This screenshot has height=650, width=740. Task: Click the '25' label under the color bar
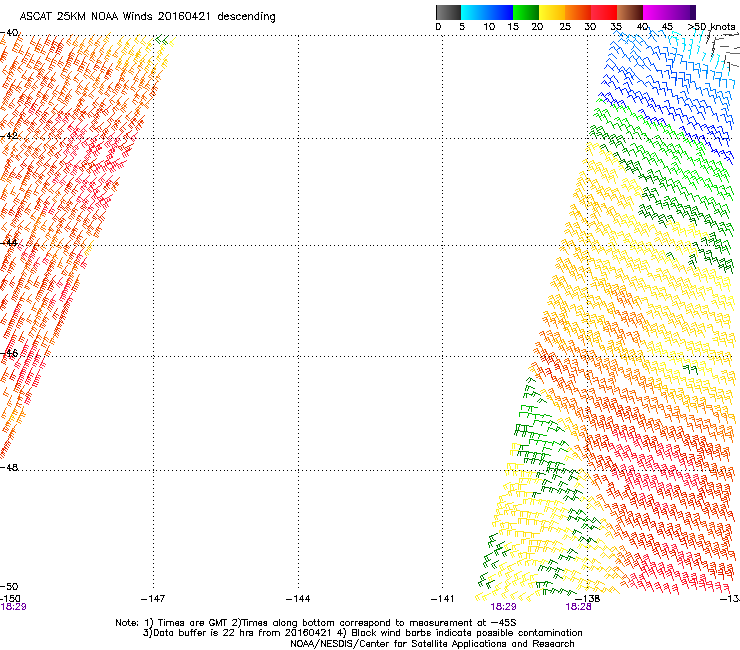(x=565, y=27)
